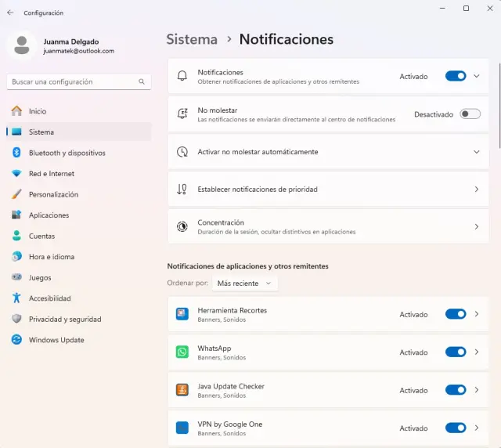
Task: Click the user profile avatar
Action: pos(22,45)
